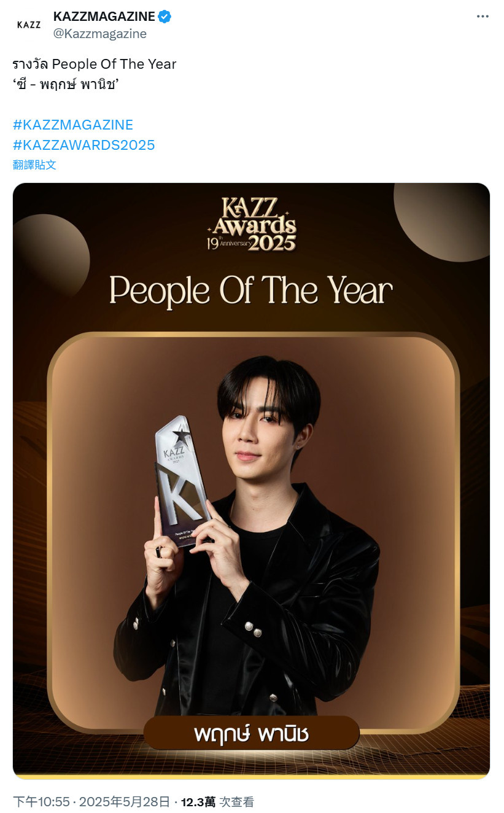The image size is (504, 813).
Task: Click the KAZZMAGAZINE display name
Action: click(x=104, y=17)
